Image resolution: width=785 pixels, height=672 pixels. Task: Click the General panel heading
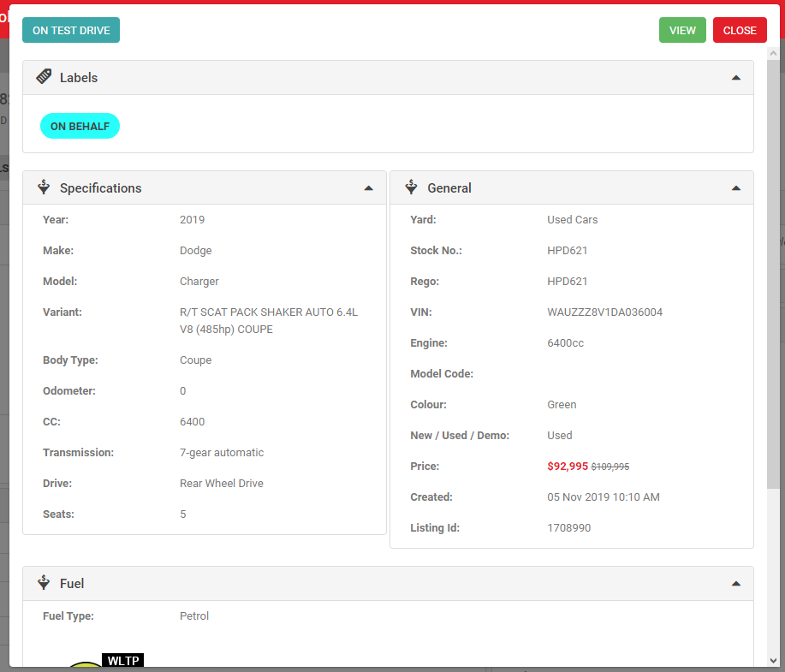pos(449,188)
